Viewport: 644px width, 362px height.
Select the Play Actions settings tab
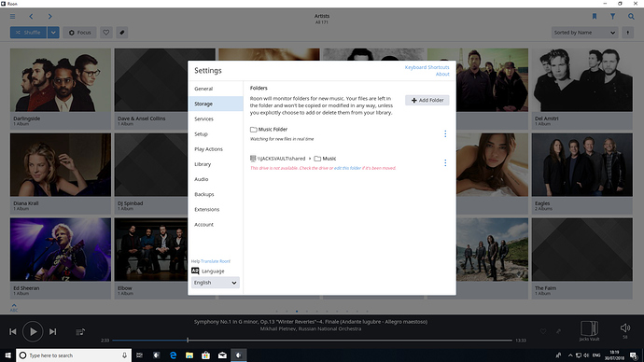[216, 149]
